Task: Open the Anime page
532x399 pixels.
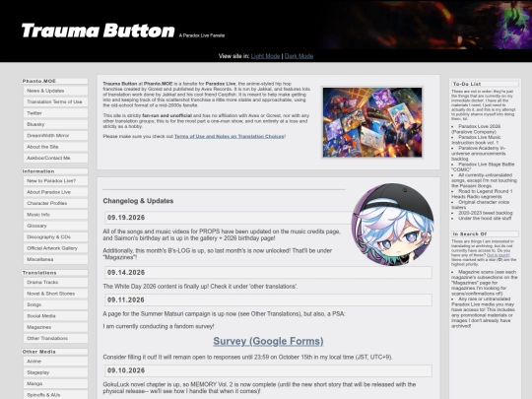Action: coord(55,362)
